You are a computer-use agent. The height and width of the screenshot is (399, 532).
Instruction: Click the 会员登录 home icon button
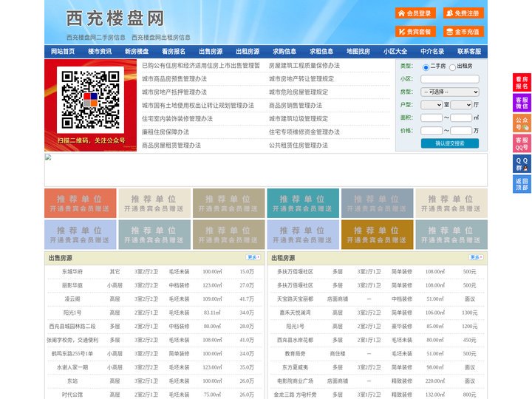point(415,13)
